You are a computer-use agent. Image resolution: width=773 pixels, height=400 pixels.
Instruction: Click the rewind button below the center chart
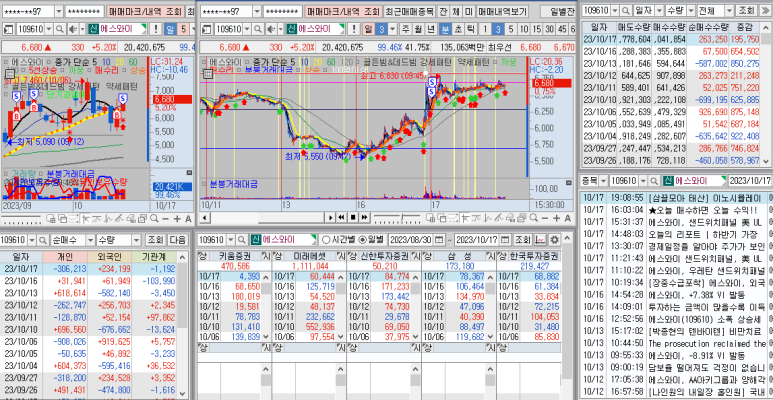[341, 217]
